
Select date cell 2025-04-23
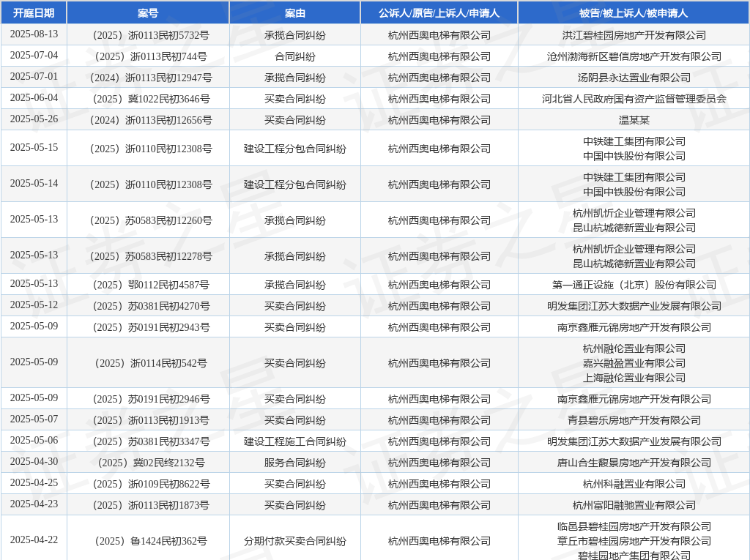(x=34, y=504)
